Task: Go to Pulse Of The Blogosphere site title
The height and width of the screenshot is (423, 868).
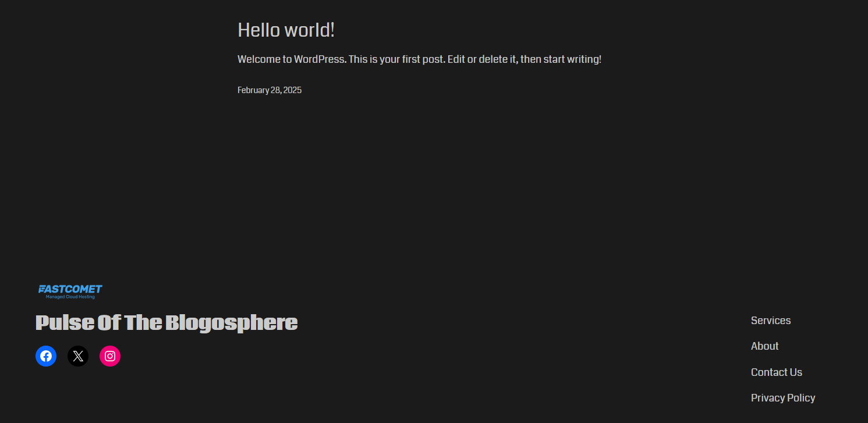Action: click(166, 322)
